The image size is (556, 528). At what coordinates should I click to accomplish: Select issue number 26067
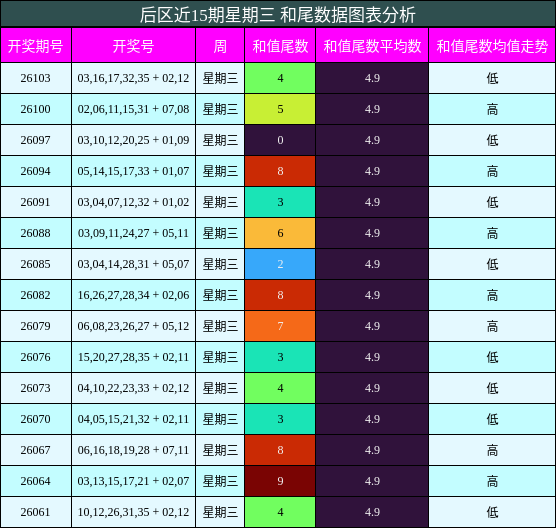(35, 450)
